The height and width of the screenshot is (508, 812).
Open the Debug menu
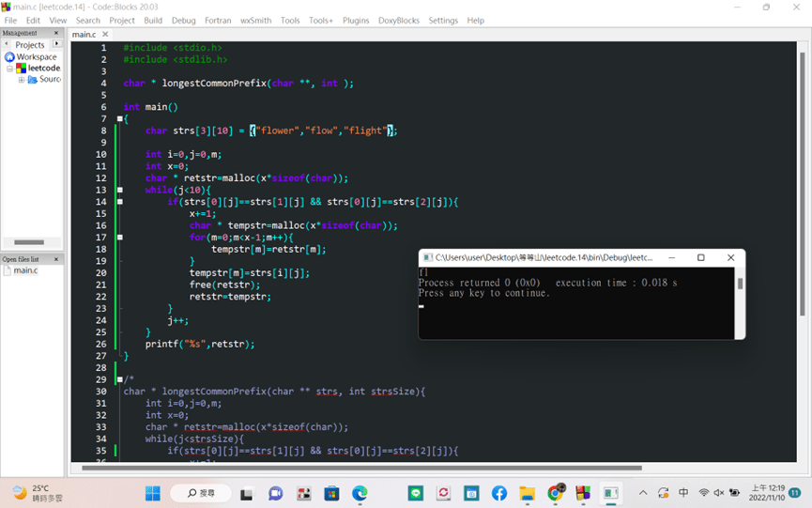pyautogui.click(x=184, y=20)
